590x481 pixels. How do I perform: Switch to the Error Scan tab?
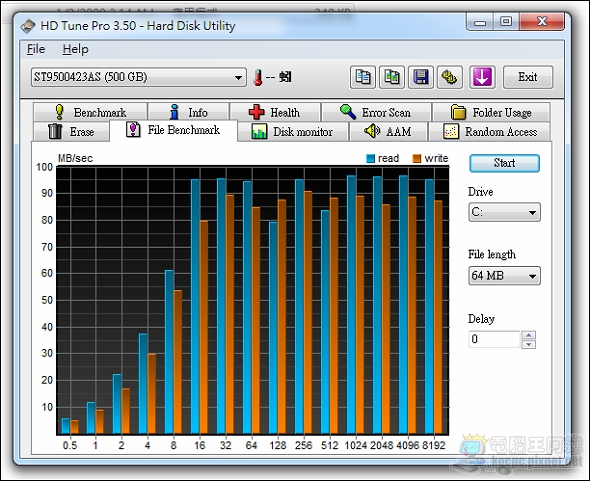[376, 112]
